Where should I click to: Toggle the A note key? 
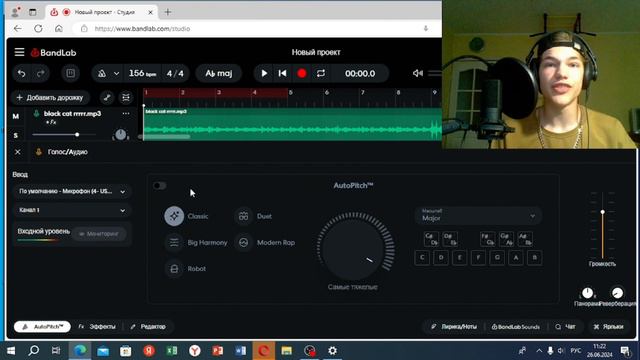(x=516, y=258)
